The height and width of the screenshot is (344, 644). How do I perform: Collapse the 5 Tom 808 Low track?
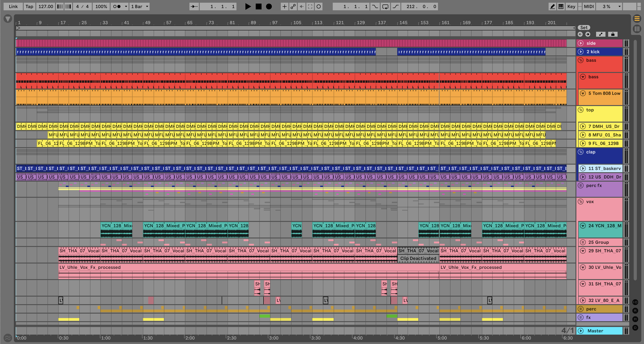(583, 93)
